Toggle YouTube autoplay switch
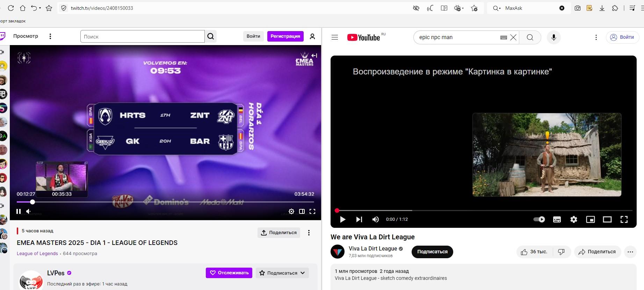 [539, 219]
